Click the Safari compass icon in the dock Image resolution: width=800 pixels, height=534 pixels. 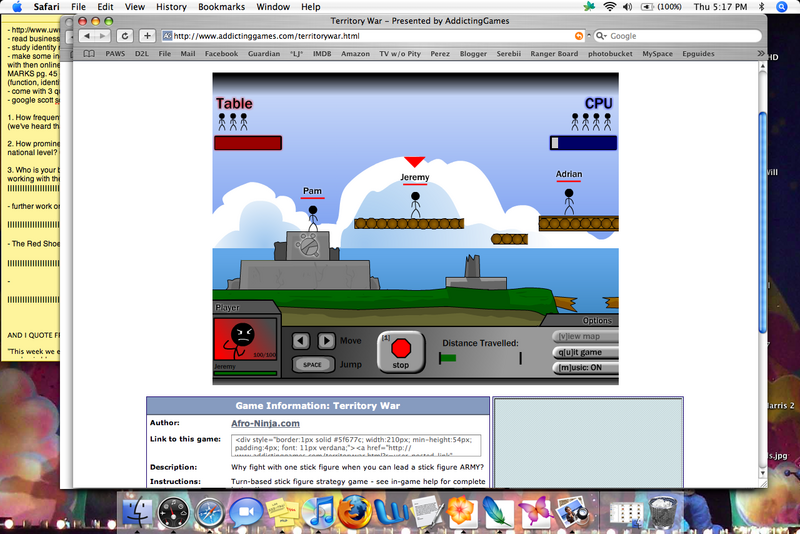coord(210,513)
